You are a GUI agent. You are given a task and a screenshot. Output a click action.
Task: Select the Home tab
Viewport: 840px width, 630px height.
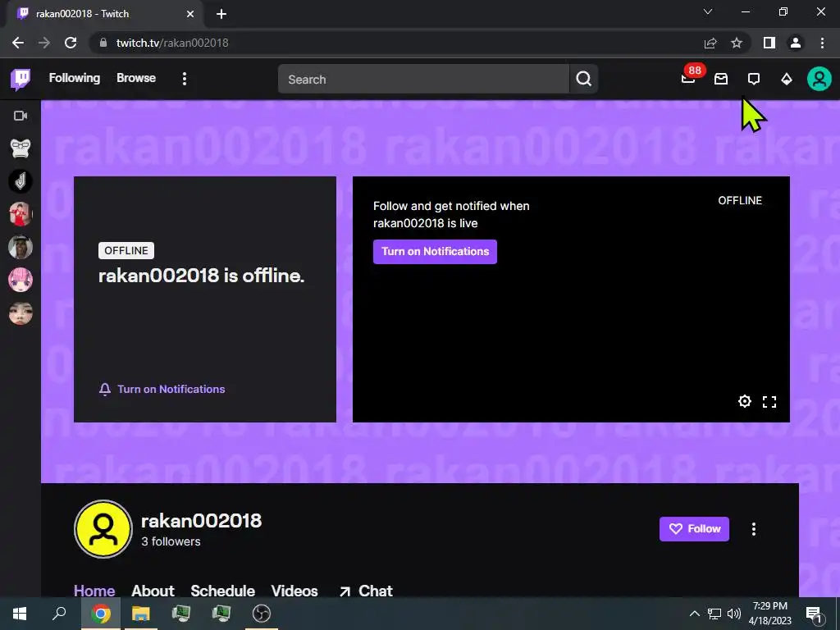tap(94, 591)
